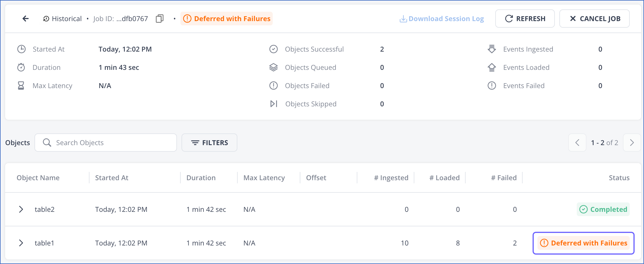Click the Objects Successful checkmark icon
Screen dimensions: 644x264
(274, 49)
